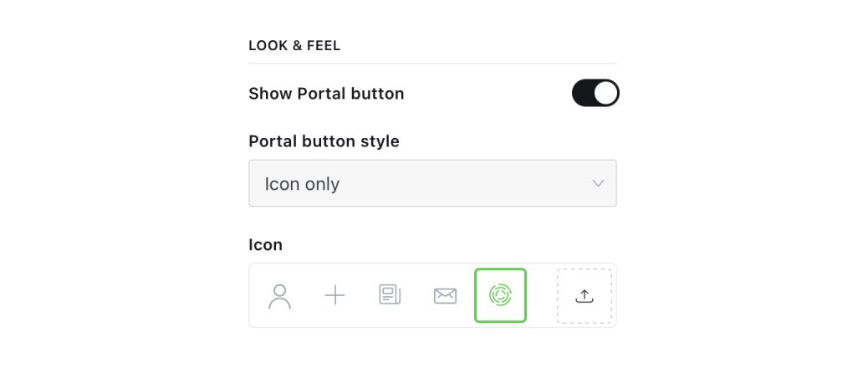This screenshot has height=368, width=868.
Task: Disable Show Portal button via dark track
Action: point(582,93)
